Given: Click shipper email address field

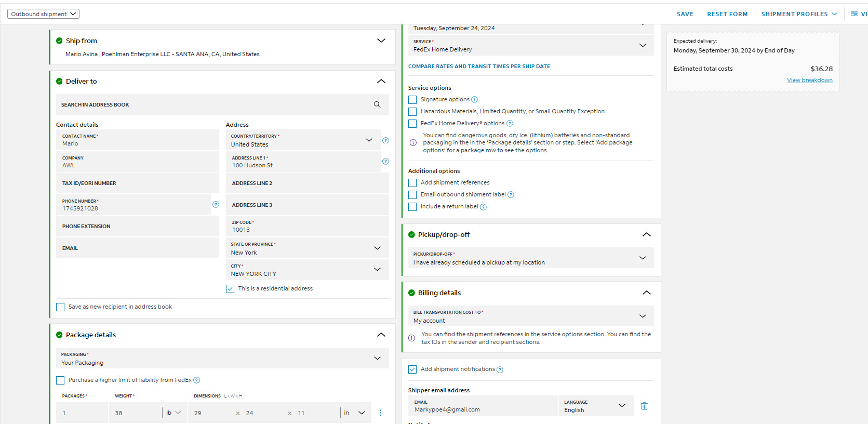Looking at the screenshot, I should 483,406.
